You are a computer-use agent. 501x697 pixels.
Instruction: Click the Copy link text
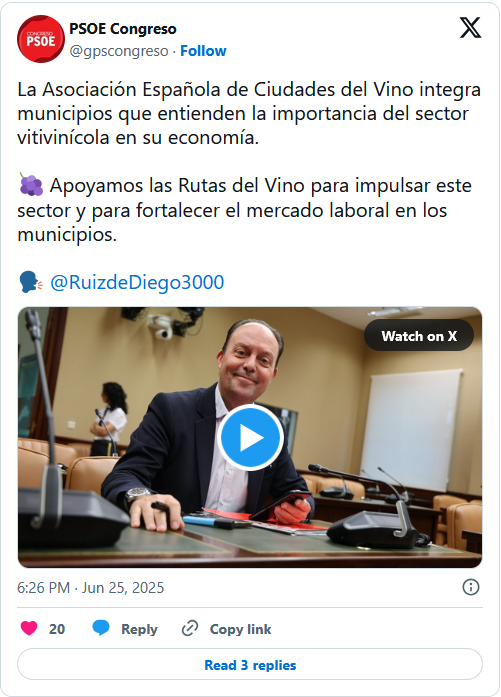point(240,629)
